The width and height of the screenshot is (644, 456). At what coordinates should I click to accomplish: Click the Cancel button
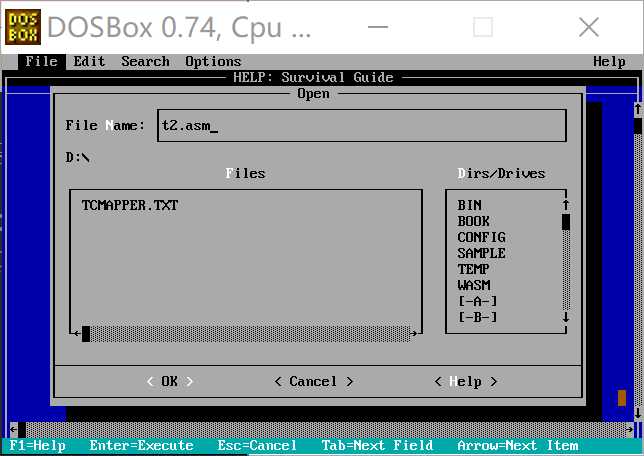[x=313, y=381]
